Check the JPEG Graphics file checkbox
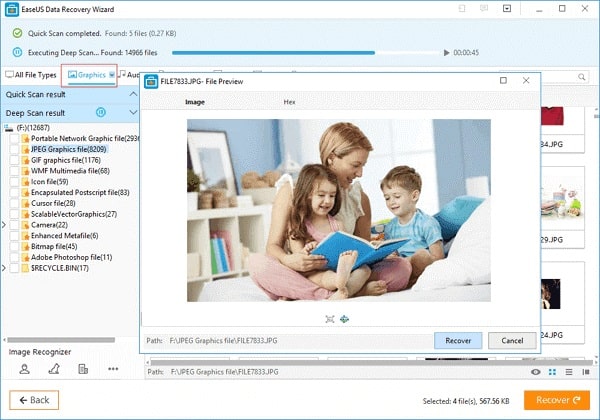 pos(14,149)
